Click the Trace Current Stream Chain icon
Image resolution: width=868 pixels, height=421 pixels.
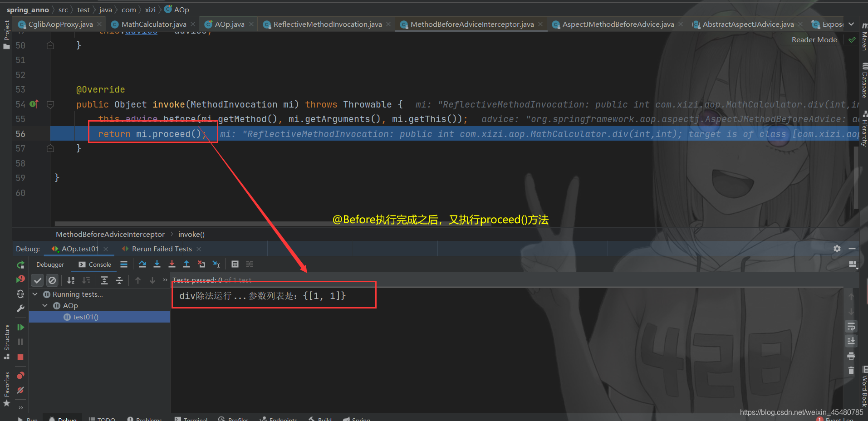pos(250,264)
